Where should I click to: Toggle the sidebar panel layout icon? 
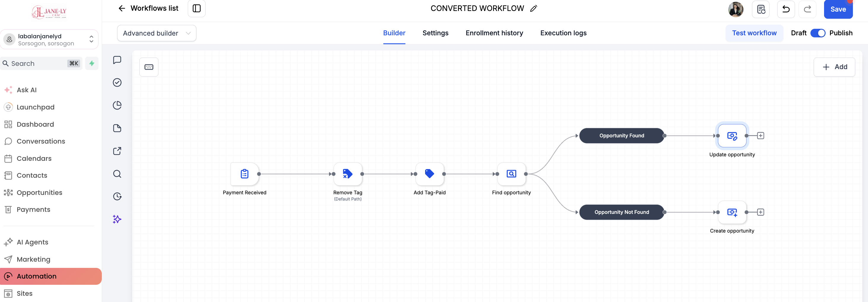[x=196, y=8]
